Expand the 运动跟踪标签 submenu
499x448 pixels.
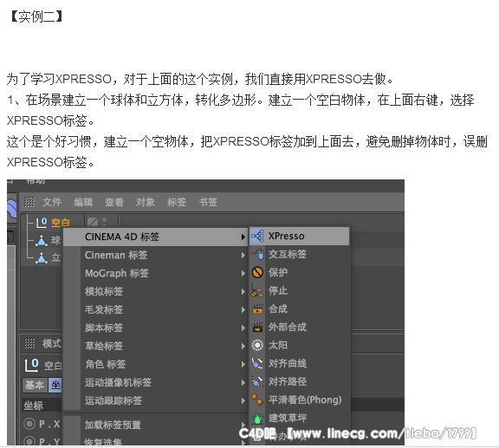point(155,400)
